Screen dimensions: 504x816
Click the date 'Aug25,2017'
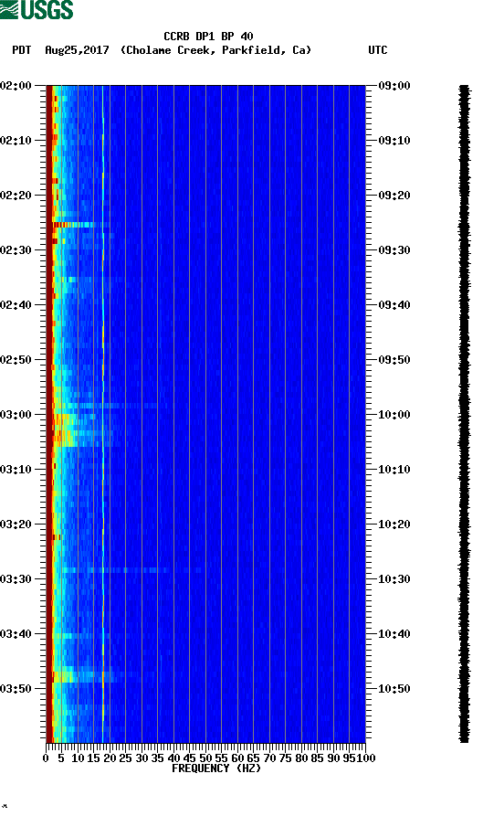[x=77, y=50]
